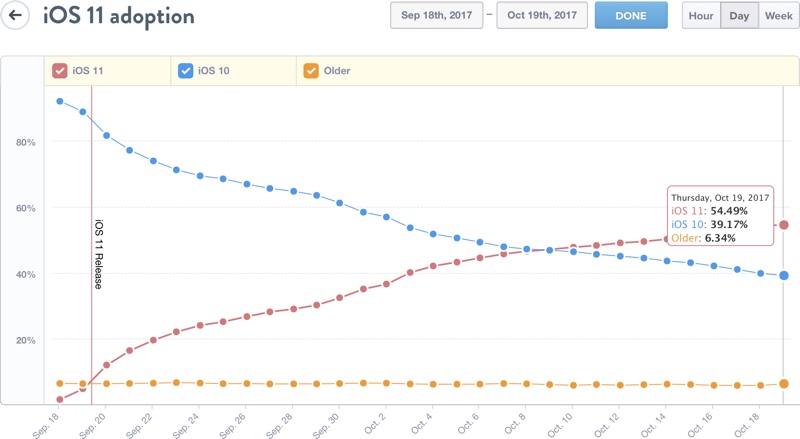The height and width of the screenshot is (439, 800).
Task: Click the iOS 10 data point on Oct 19
Action: [x=784, y=275]
